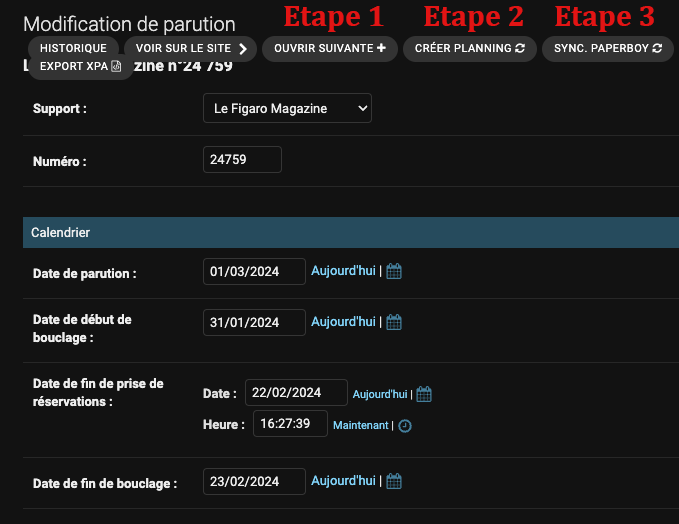Click début de bouclage field 31/01/2024
This screenshot has height=524, width=679.
(254, 323)
